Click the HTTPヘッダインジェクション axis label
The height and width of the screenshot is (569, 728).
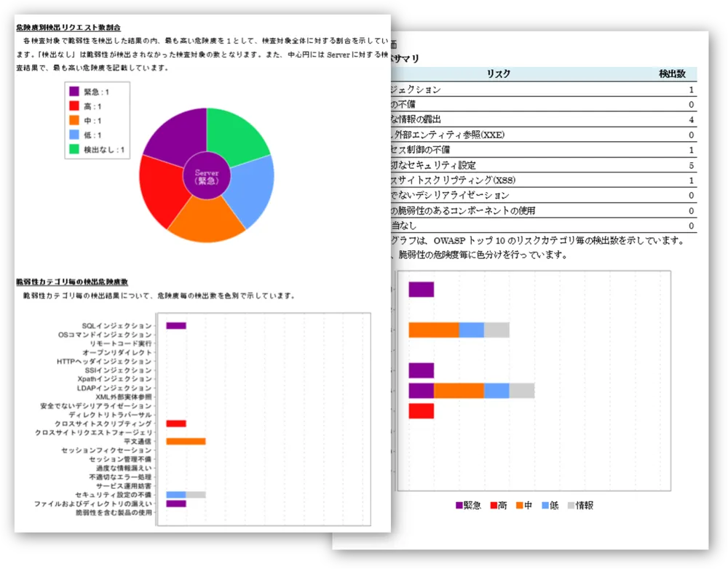click(x=104, y=361)
